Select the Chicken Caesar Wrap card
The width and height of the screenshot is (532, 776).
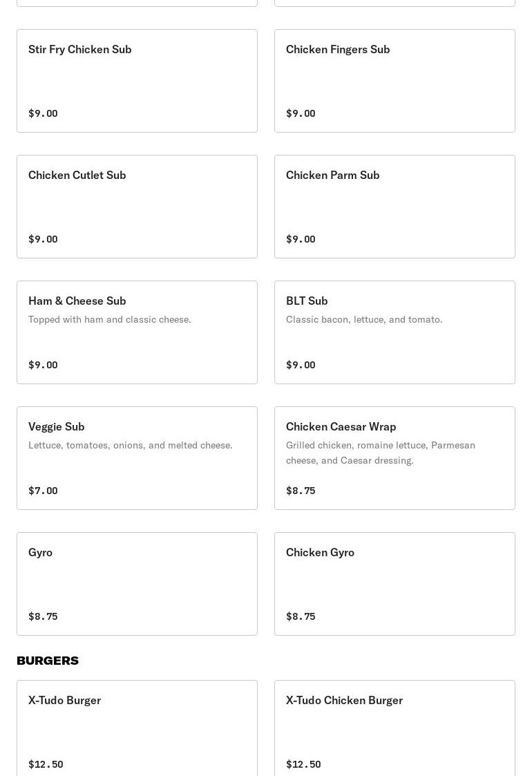[395, 457]
